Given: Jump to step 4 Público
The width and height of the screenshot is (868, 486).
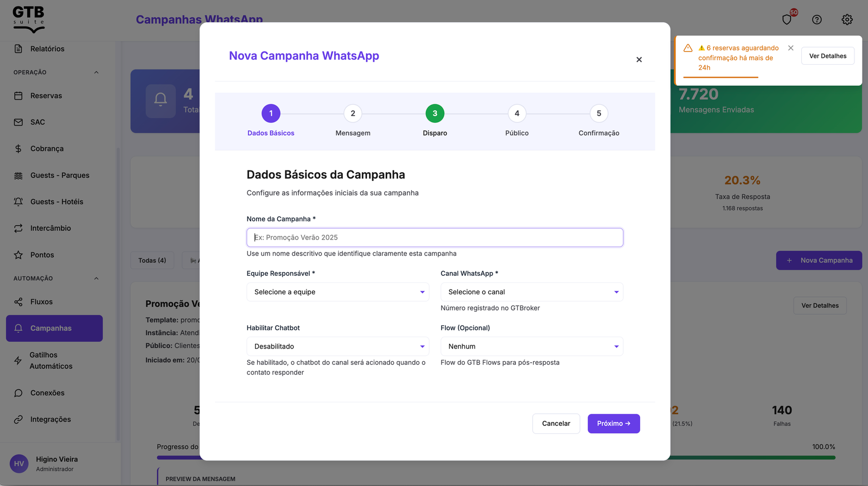Looking at the screenshot, I should point(517,113).
